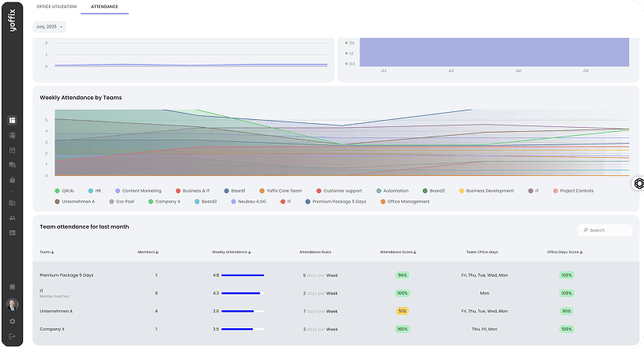Click Company X 100% office days badge
Image resolution: width=644 pixels, height=348 pixels.
click(567, 329)
